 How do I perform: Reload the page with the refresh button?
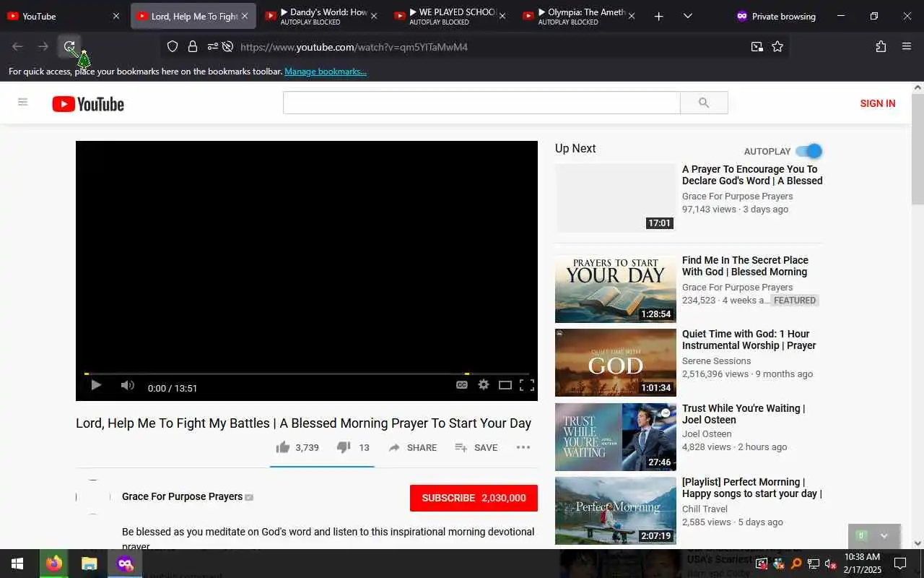tap(69, 47)
